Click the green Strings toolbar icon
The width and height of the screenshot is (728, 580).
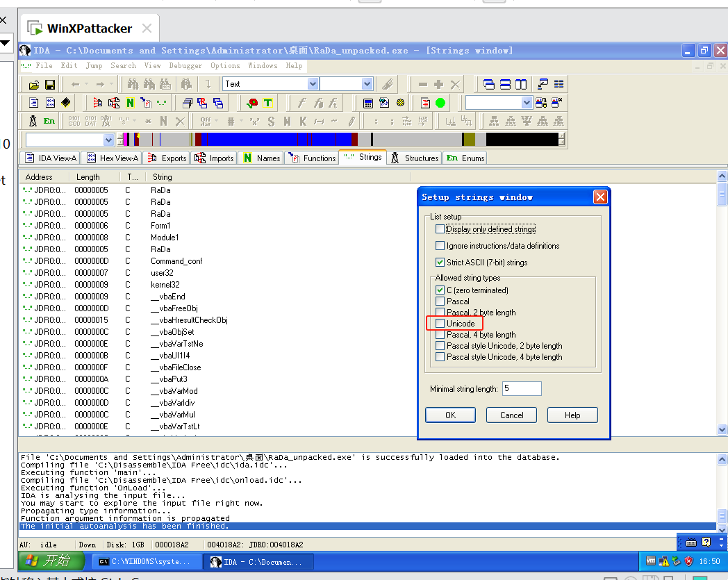[162, 103]
